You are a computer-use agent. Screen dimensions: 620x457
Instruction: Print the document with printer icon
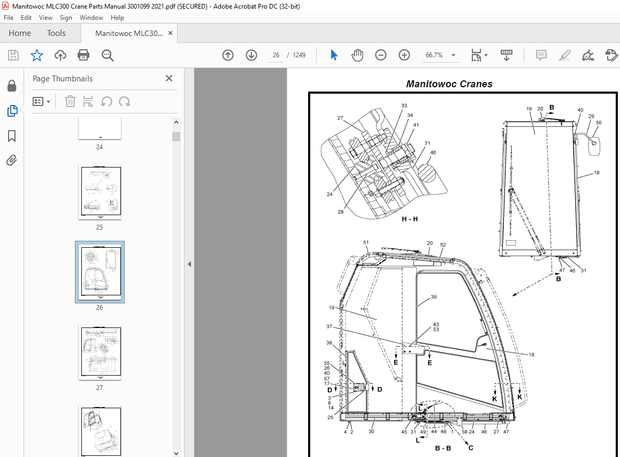(x=83, y=55)
